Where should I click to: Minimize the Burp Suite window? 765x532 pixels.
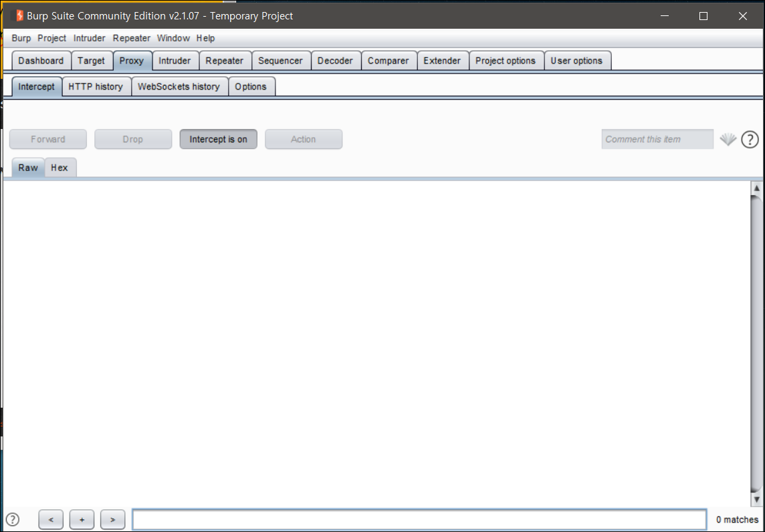click(x=665, y=15)
